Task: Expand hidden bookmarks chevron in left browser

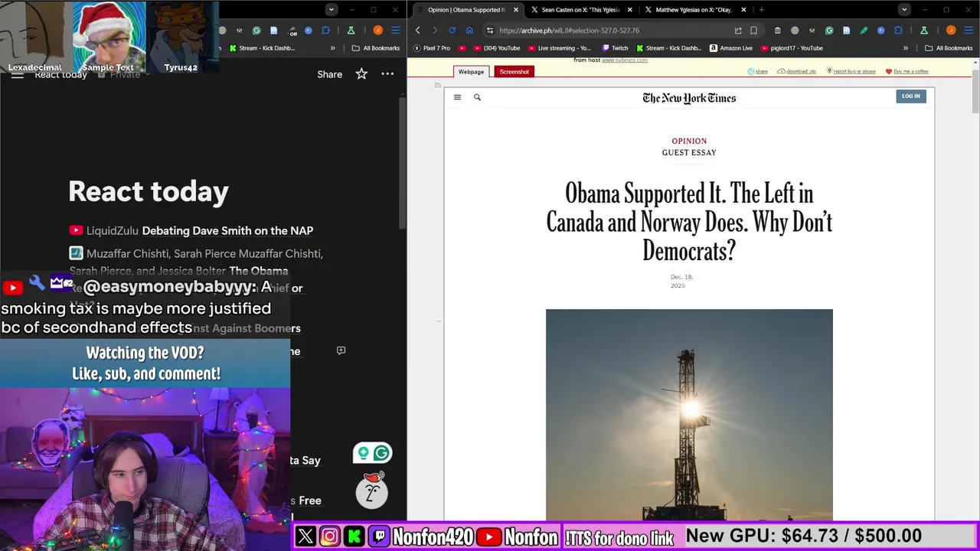Action: click(332, 48)
